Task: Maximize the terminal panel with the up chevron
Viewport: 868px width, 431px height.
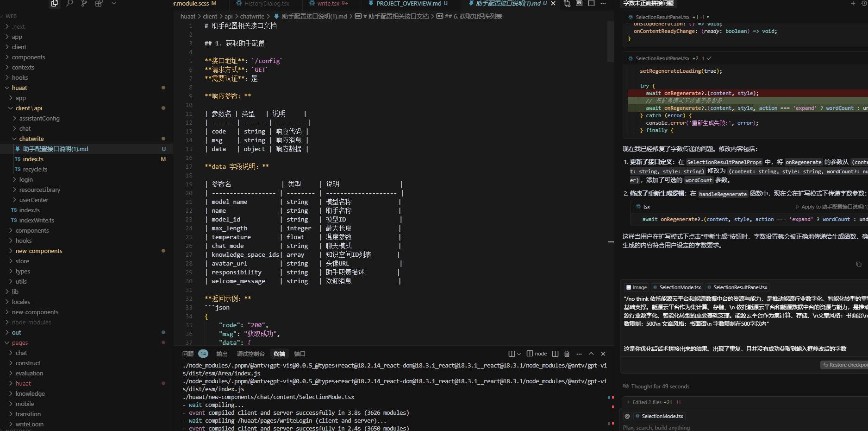Action: click(591, 354)
